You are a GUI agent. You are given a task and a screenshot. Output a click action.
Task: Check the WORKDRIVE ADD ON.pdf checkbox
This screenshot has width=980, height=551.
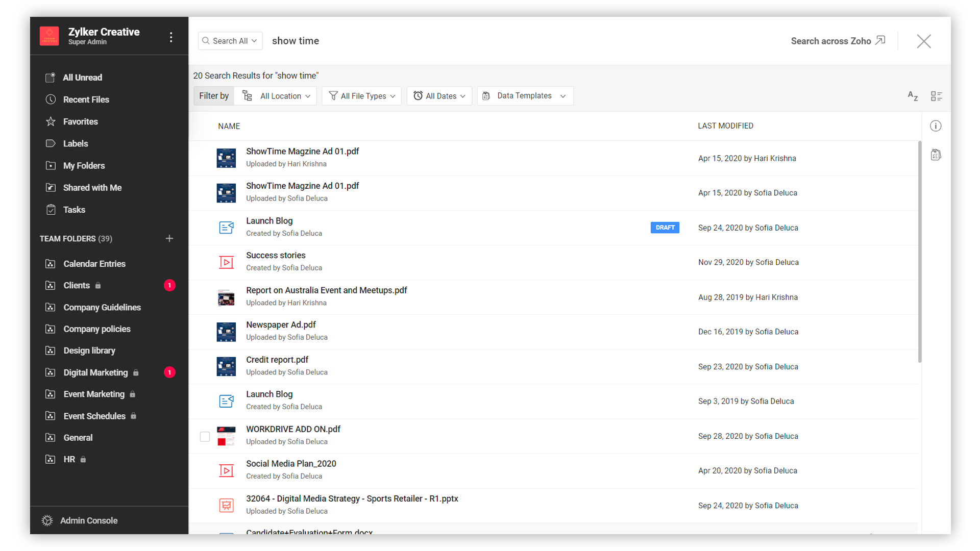205,437
